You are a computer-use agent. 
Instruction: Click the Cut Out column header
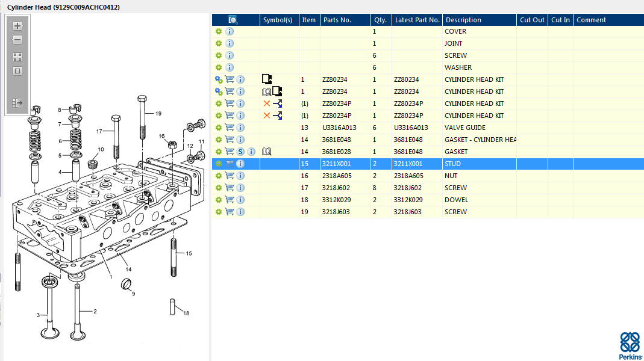533,20
